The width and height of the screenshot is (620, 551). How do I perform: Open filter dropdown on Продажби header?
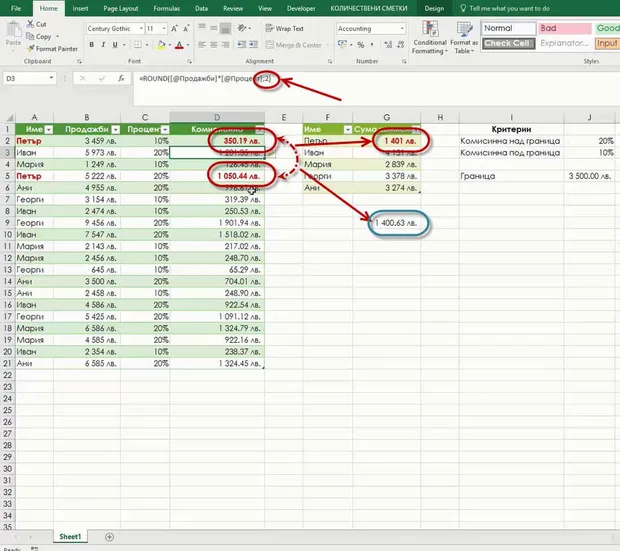coord(115,130)
